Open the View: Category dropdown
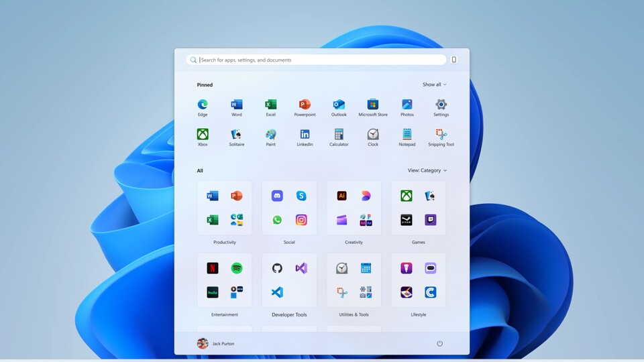 pos(427,171)
